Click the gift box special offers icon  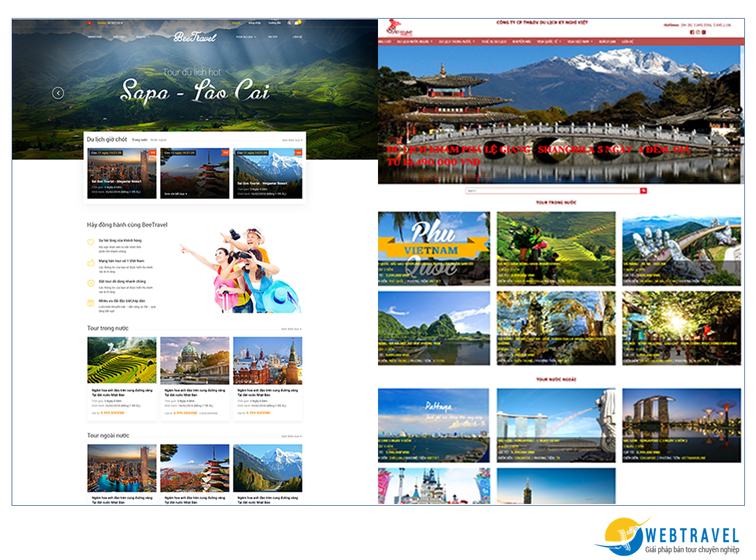[90, 303]
